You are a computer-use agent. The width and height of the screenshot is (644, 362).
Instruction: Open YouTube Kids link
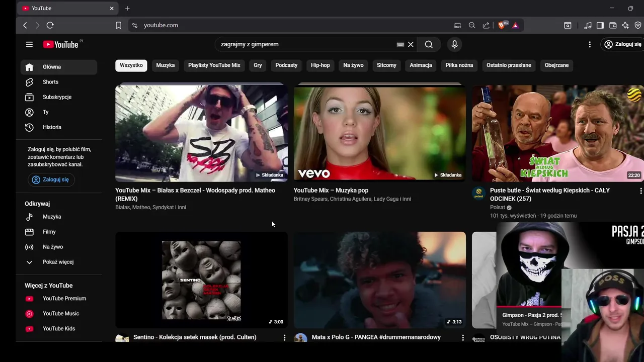(59, 329)
